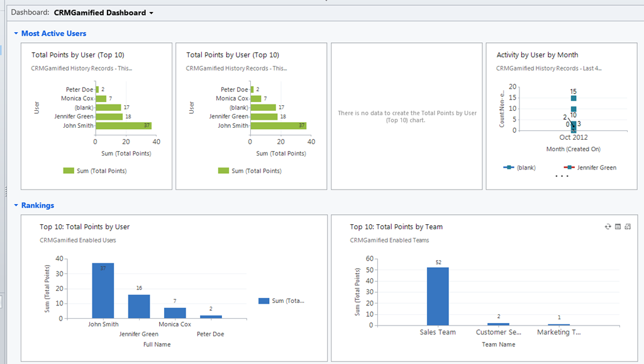Enlarge the Top 10 Total Points by Team chart
The image size is (644, 364).
click(628, 227)
